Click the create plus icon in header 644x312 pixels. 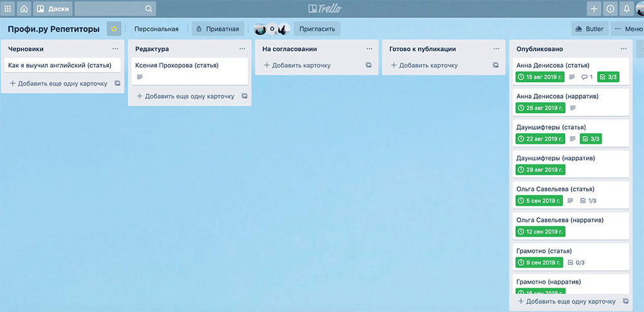coord(594,9)
